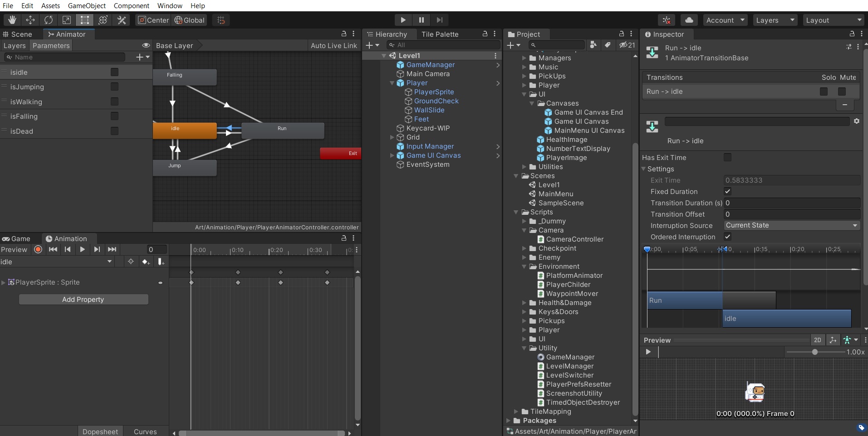Search project by label icon

(x=608, y=45)
